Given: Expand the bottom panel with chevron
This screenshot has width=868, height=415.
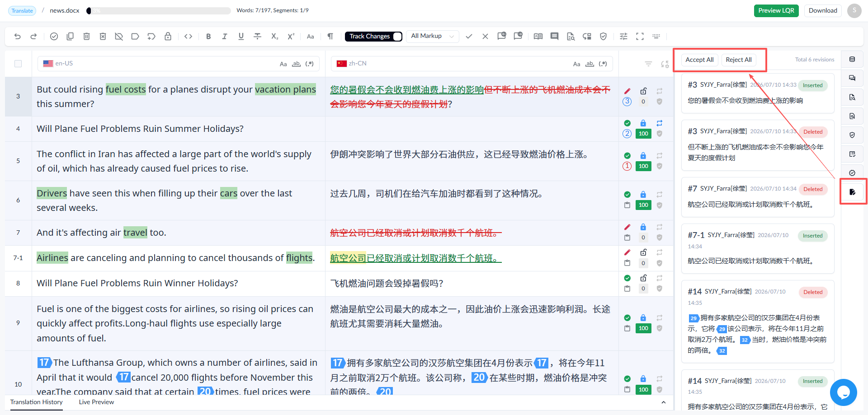Looking at the screenshot, I should [x=663, y=402].
